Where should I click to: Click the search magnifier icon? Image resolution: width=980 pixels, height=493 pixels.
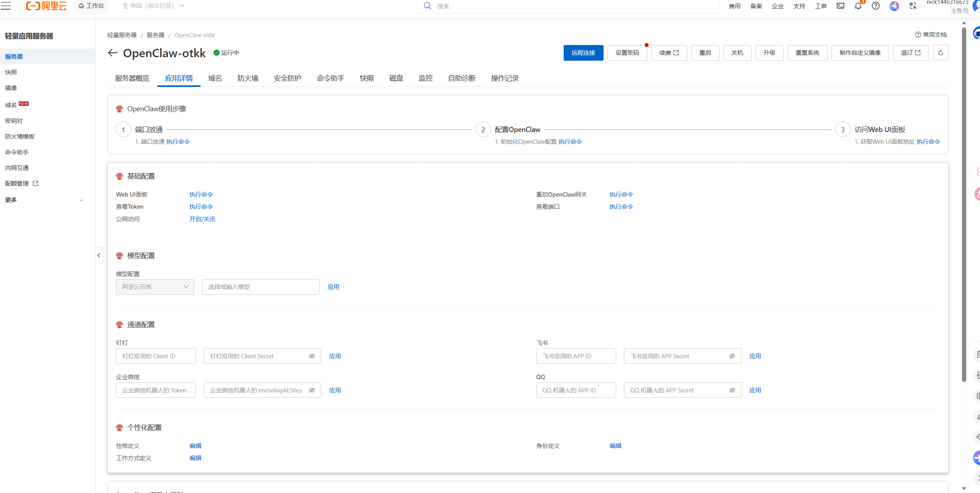pos(427,6)
